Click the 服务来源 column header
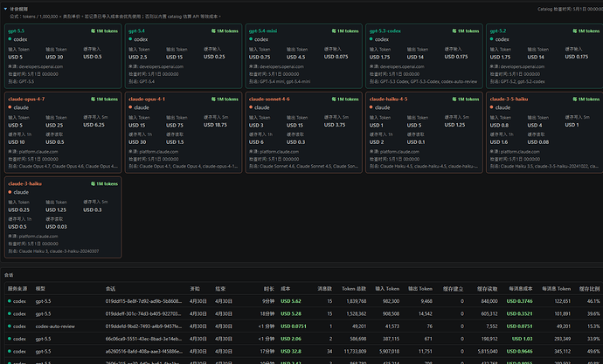The image size is (603, 364). tap(17, 288)
